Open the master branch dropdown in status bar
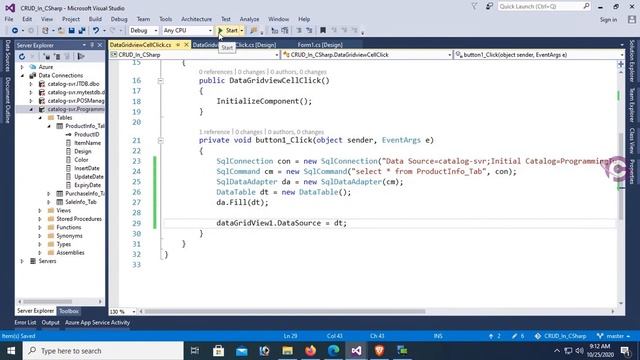Screen dimensions: 640x360 pyautogui.click(x=613, y=336)
